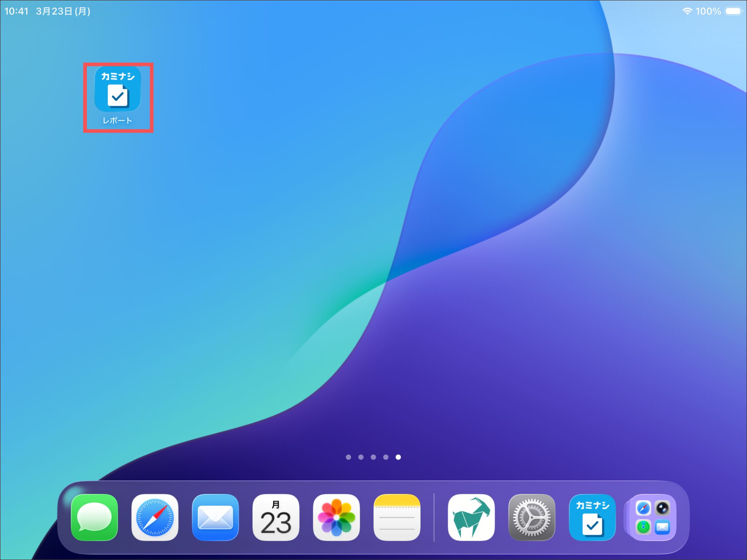
Task: Jump to first page indicator dot
Action: [348, 457]
